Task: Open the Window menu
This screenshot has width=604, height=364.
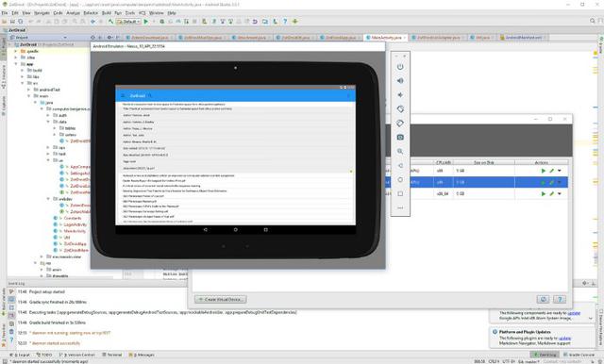Action: coord(157,13)
